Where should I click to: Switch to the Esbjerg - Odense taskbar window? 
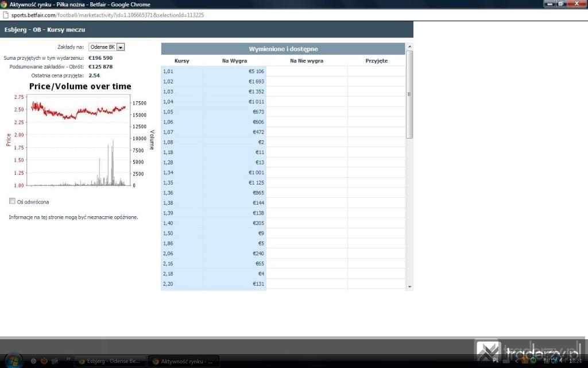click(110, 361)
